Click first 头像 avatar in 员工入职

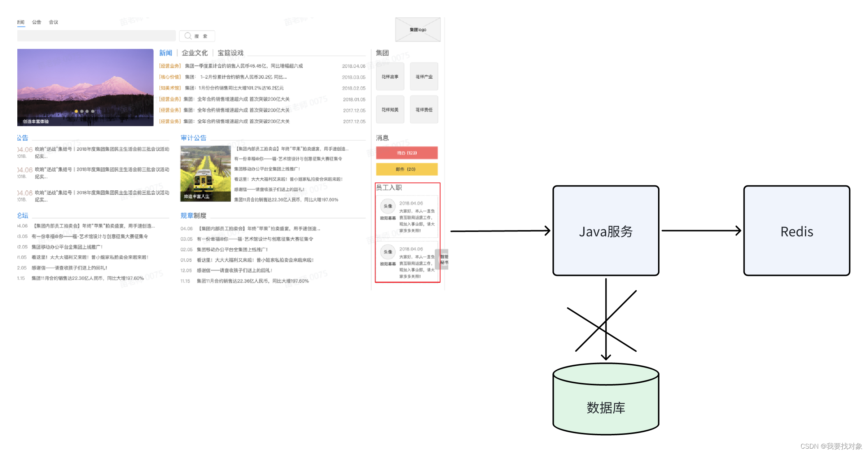click(x=388, y=206)
